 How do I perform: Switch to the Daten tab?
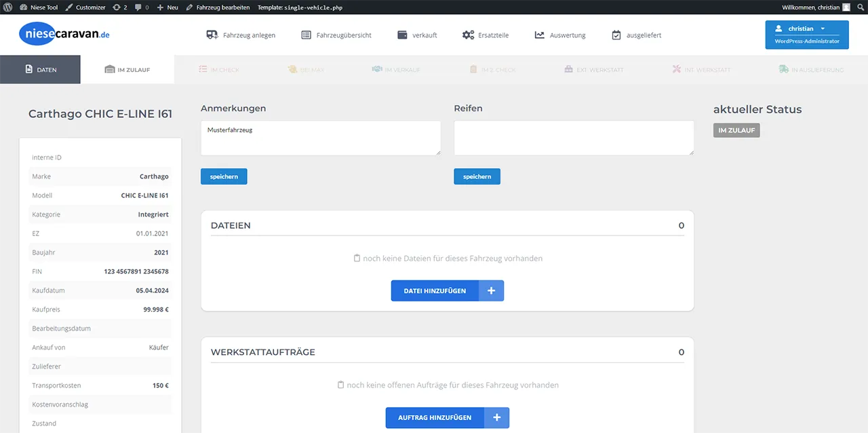point(41,69)
